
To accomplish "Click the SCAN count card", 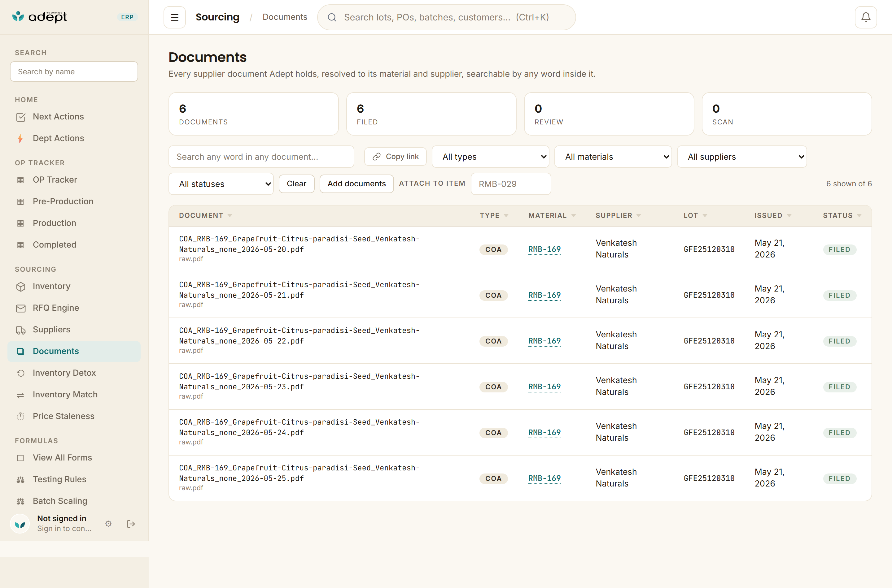I will coord(787,114).
